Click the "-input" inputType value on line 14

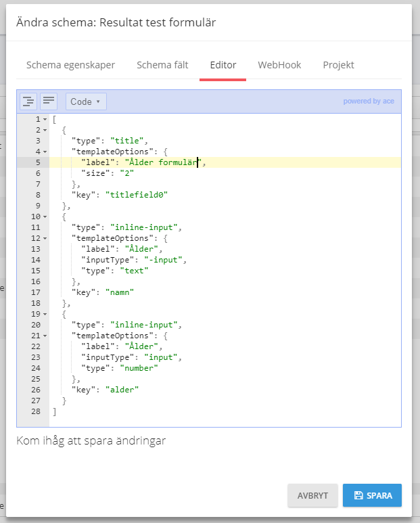[x=163, y=260]
